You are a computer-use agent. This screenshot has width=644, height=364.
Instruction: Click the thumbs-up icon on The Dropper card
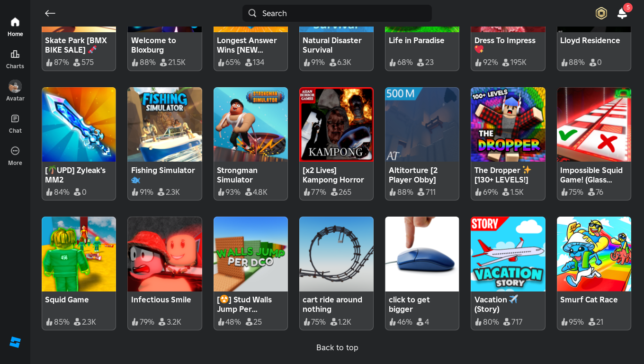pyautogui.click(x=478, y=192)
